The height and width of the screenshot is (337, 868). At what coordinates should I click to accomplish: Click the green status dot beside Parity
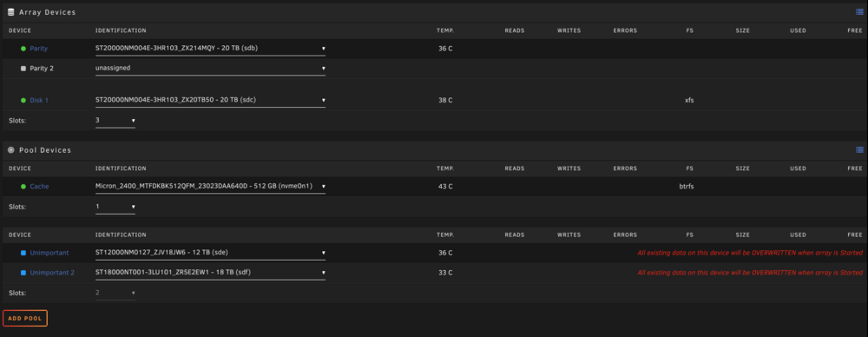(23, 49)
